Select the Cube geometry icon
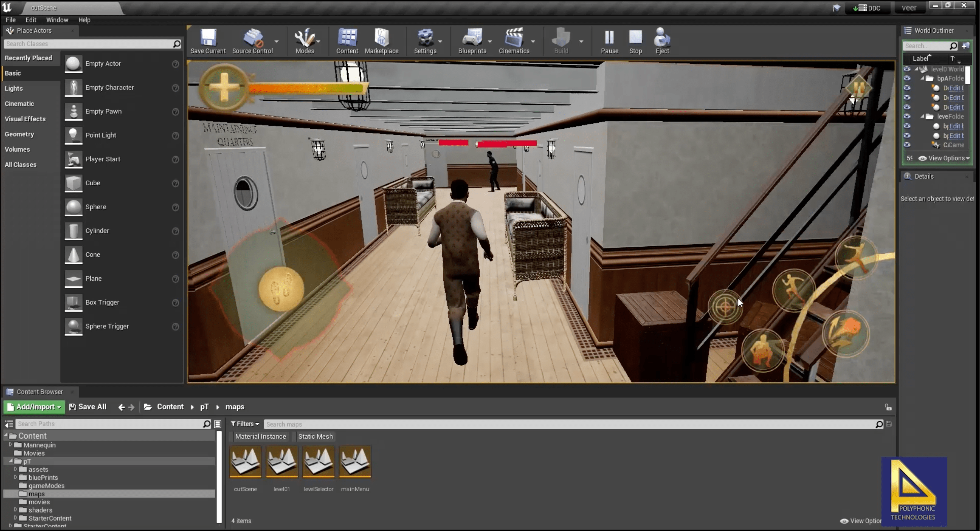This screenshot has width=980, height=531. click(x=74, y=183)
